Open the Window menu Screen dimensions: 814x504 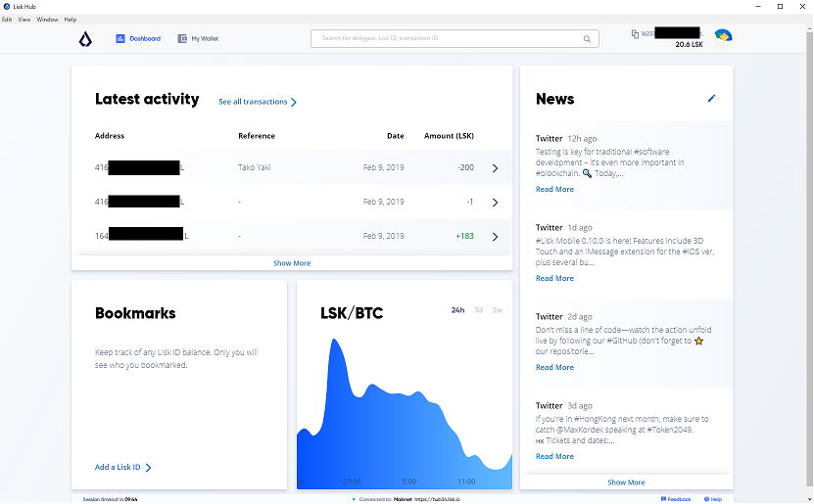47,20
